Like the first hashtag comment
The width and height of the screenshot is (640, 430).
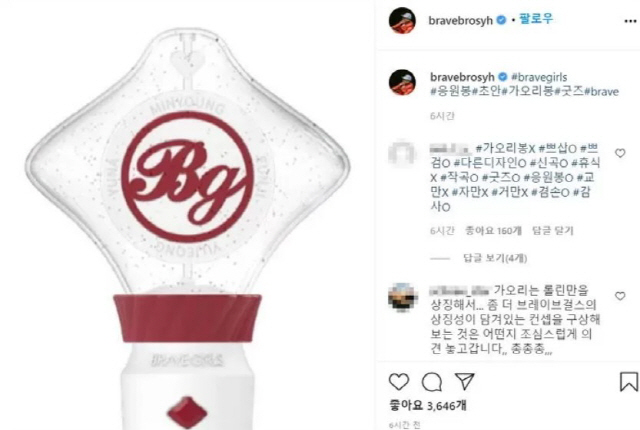[620, 153]
